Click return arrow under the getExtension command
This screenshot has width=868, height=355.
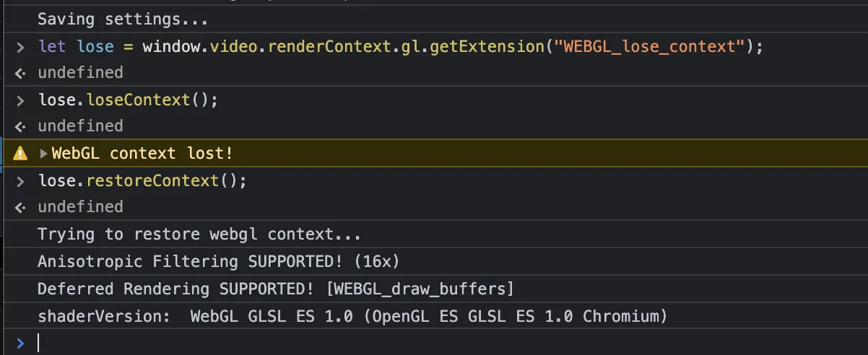pos(20,73)
